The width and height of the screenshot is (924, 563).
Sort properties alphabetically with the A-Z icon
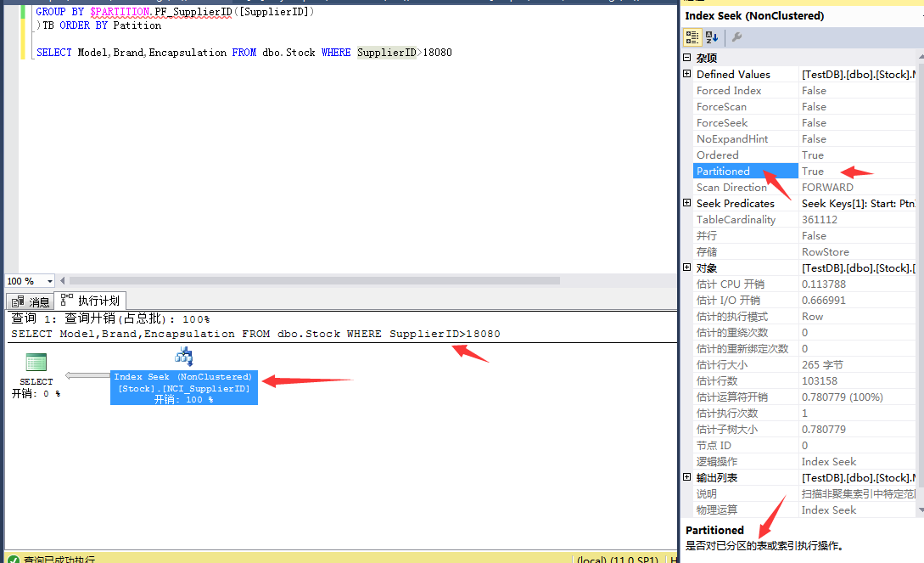coord(712,37)
